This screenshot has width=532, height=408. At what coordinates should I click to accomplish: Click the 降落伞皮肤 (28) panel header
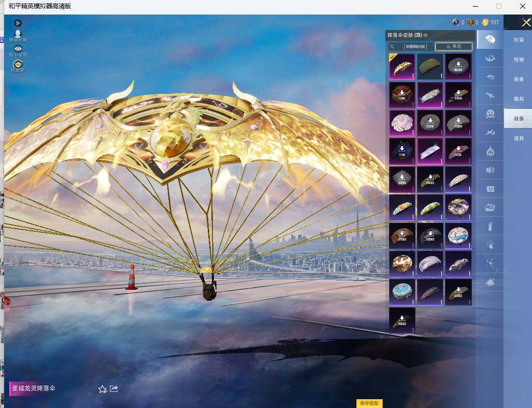point(432,35)
